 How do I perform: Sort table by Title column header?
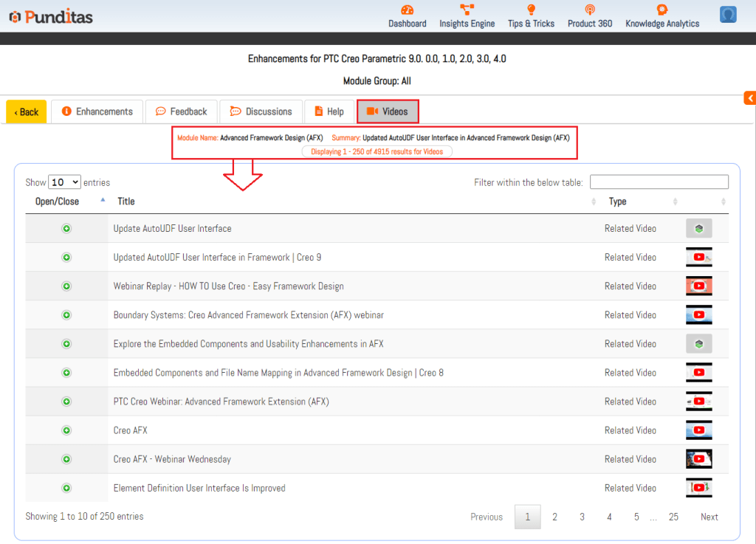(126, 202)
